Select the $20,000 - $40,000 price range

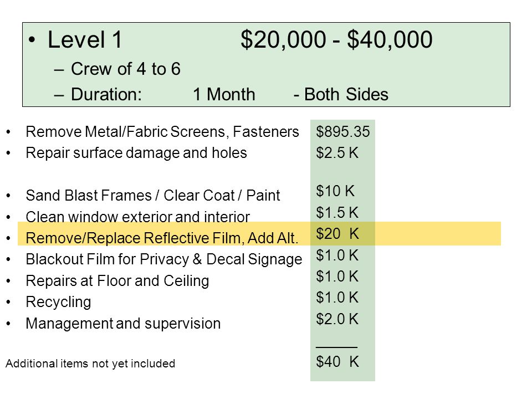[x=336, y=40]
